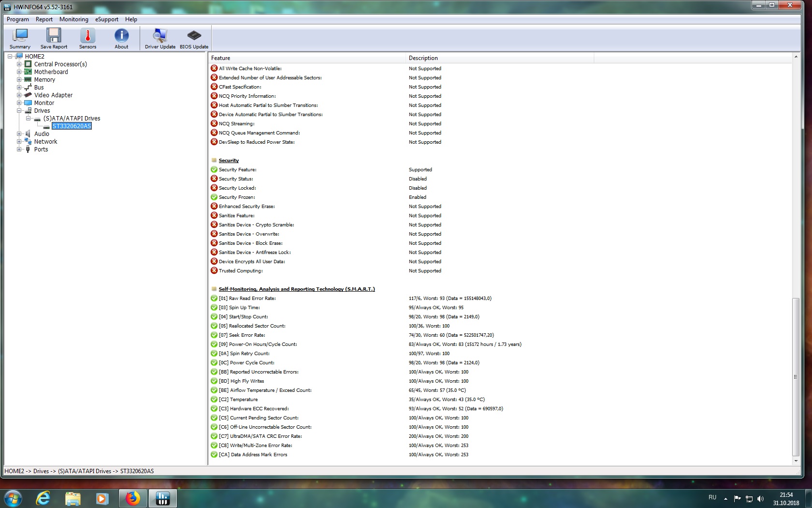Select Enhanced Security Erase row
The image size is (812, 508).
point(500,206)
